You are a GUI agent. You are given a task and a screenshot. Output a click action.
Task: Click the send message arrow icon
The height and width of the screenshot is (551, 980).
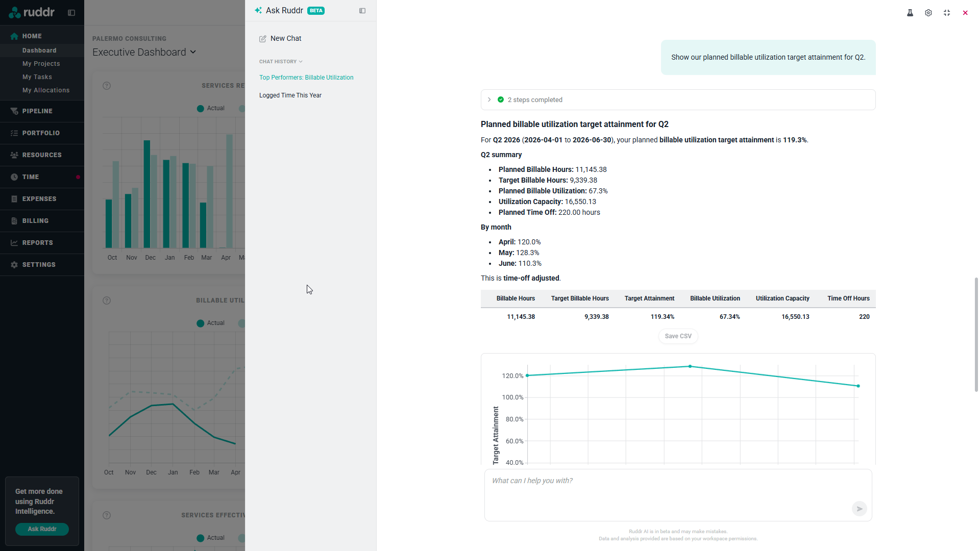[x=859, y=509]
